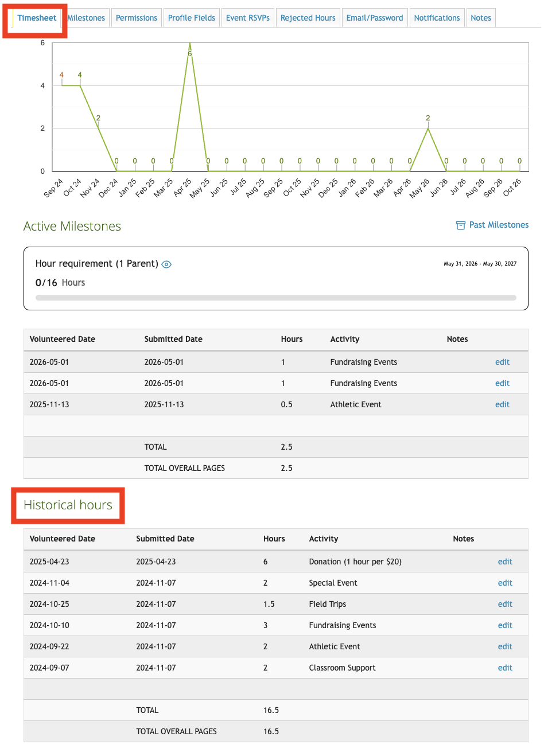
Task: Open the Notes tab
Action: [481, 18]
